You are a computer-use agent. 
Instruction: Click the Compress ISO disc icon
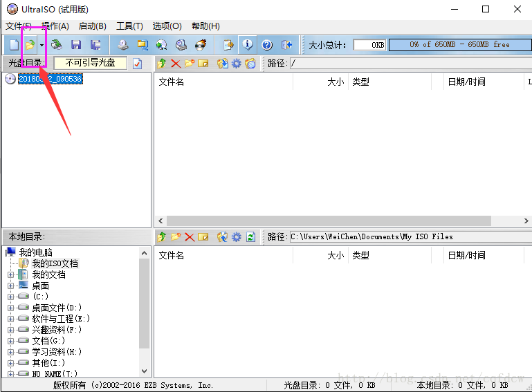pyautogui.click(x=161, y=45)
